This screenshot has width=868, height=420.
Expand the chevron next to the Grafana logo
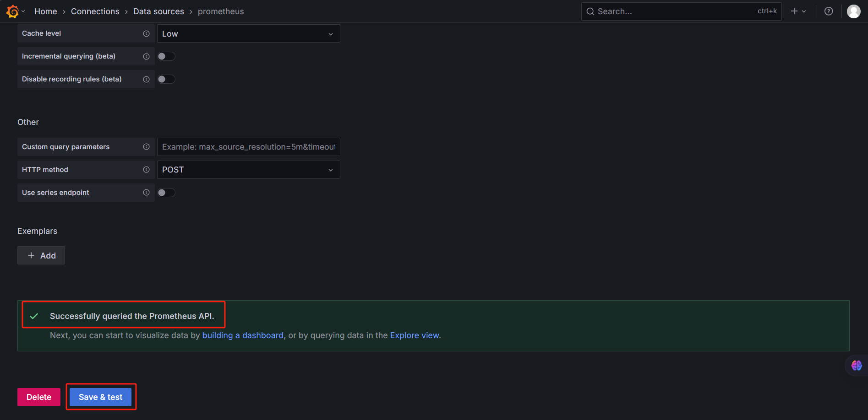click(x=23, y=11)
